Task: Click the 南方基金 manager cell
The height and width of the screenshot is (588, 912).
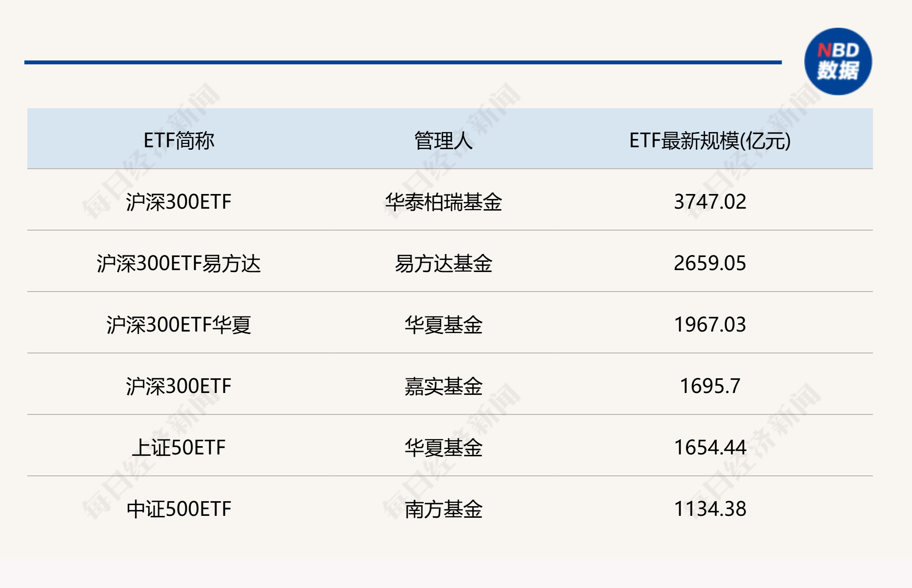Action: tap(443, 509)
